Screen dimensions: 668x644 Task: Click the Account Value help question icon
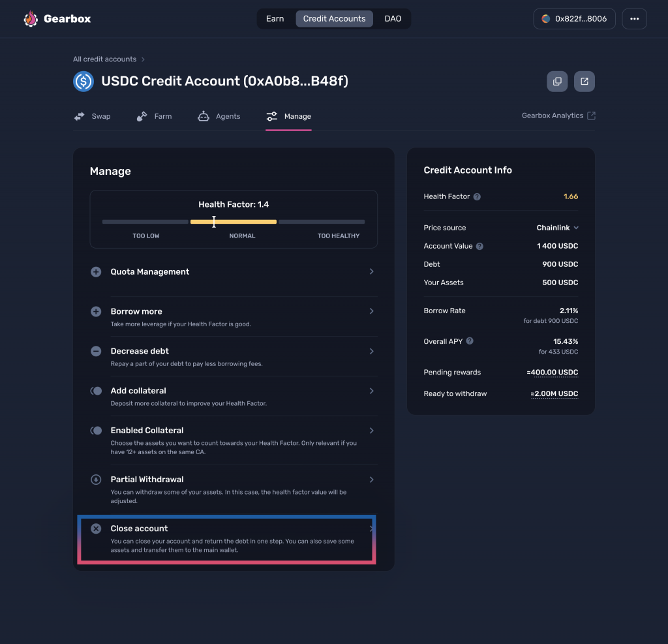coord(479,247)
